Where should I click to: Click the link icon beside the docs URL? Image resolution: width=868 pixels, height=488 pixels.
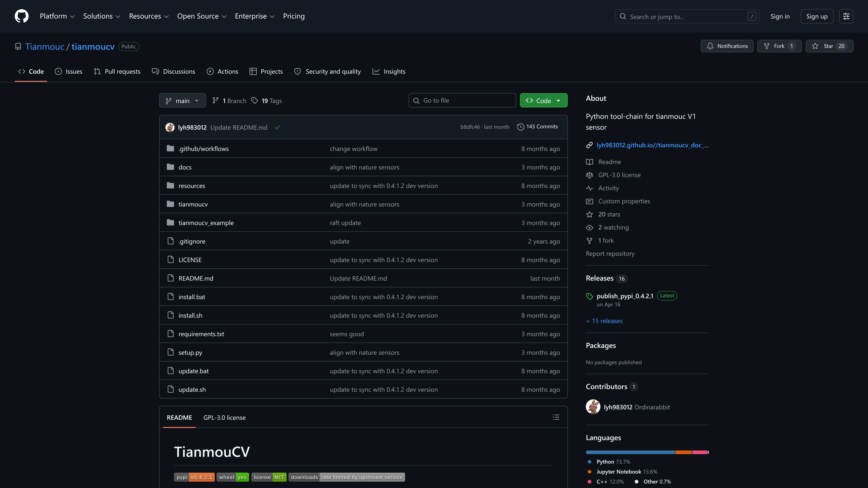tap(589, 145)
